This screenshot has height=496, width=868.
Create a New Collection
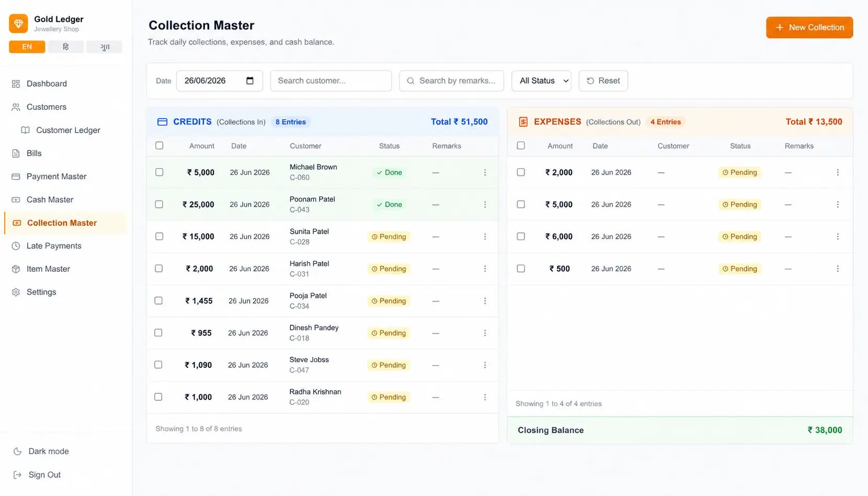coord(809,27)
